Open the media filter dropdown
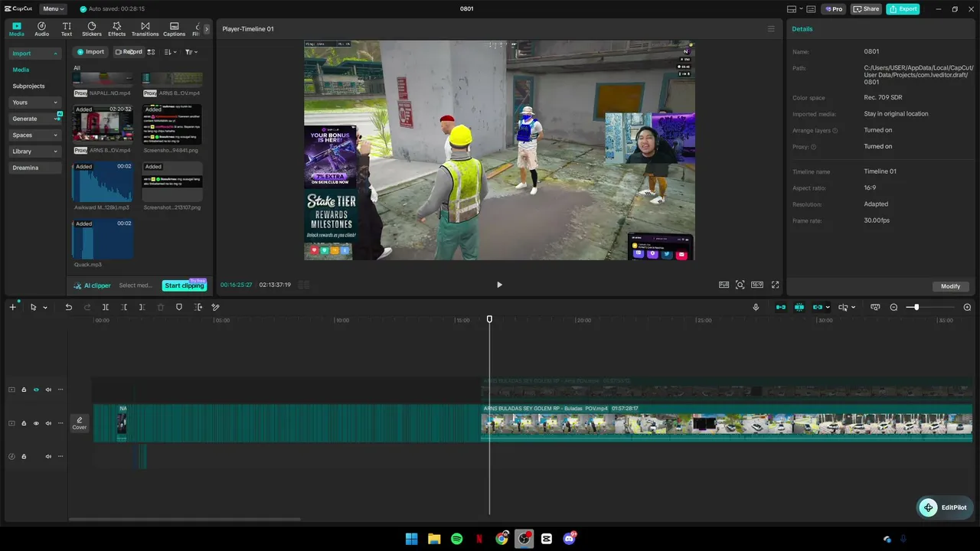Viewport: 980px width, 551px height. click(x=191, y=52)
